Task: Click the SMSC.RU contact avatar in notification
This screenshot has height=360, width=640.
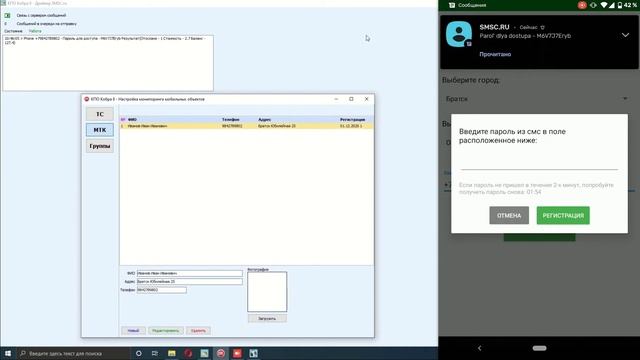Action: (x=459, y=34)
